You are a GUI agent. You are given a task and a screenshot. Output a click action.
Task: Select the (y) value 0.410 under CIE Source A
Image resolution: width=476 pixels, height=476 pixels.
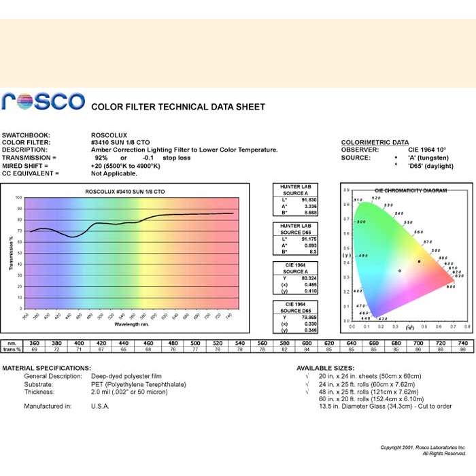pos(310,291)
